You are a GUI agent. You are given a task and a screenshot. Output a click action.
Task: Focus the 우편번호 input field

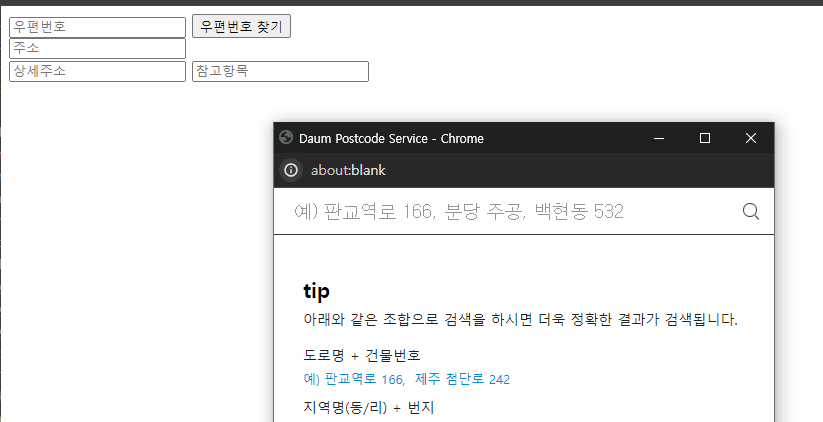click(x=98, y=27)
